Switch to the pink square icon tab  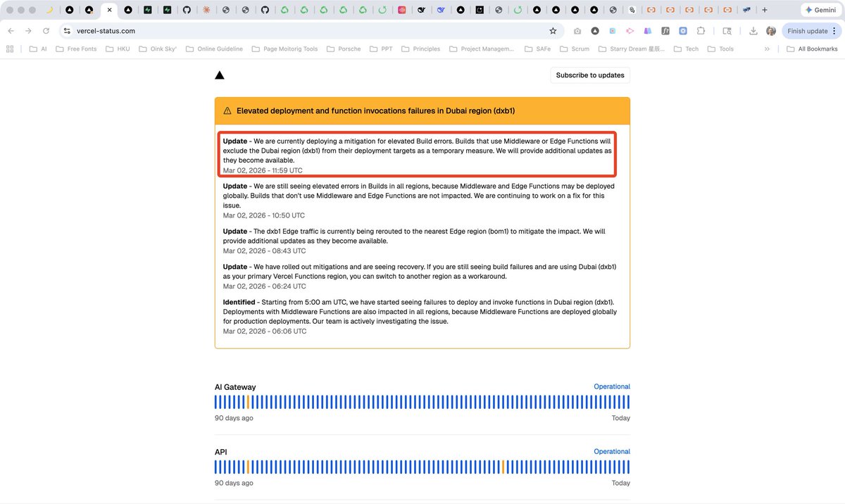(402, 10)
